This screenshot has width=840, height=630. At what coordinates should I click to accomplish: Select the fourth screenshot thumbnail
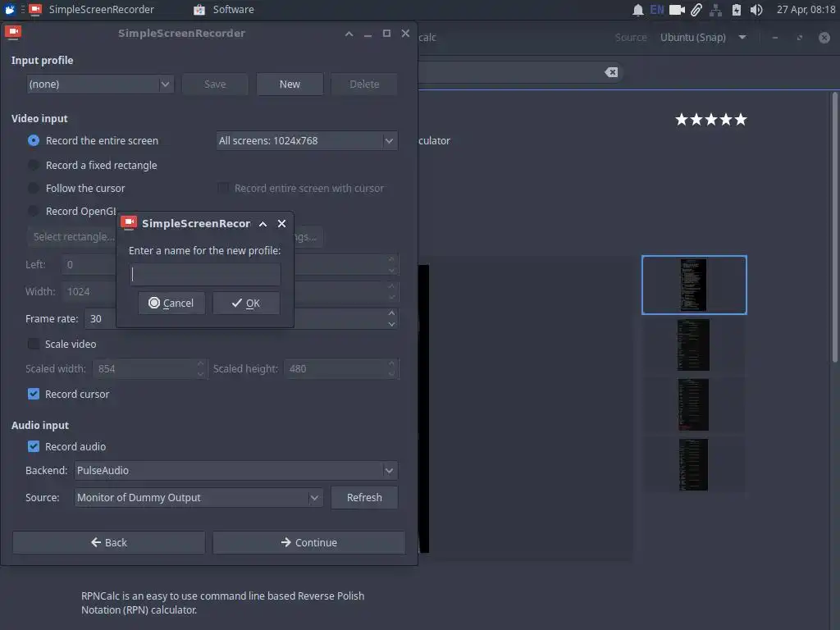click(694, 465)
